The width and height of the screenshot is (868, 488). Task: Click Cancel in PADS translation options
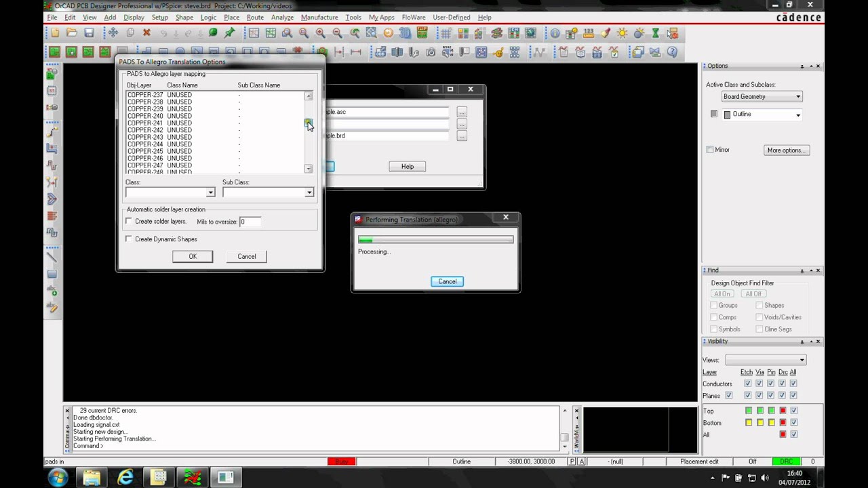(247, 256)
